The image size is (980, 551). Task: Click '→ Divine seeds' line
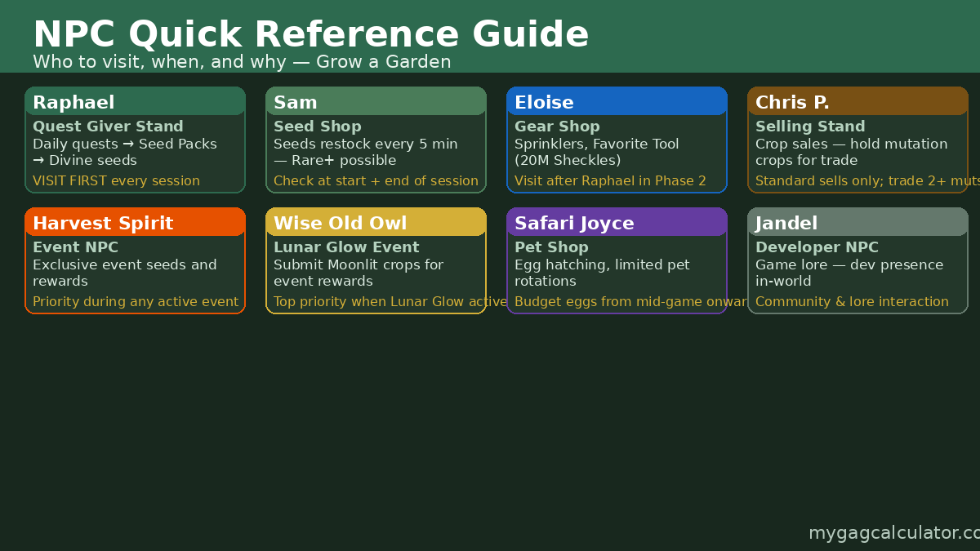pyautogui.click(x=85, y=160)
